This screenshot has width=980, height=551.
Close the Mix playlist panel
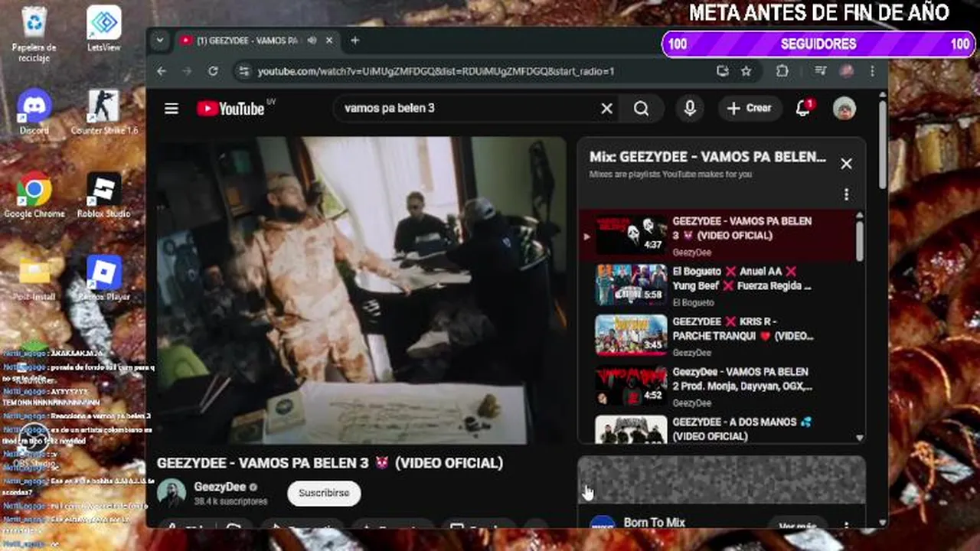[846, 164]
